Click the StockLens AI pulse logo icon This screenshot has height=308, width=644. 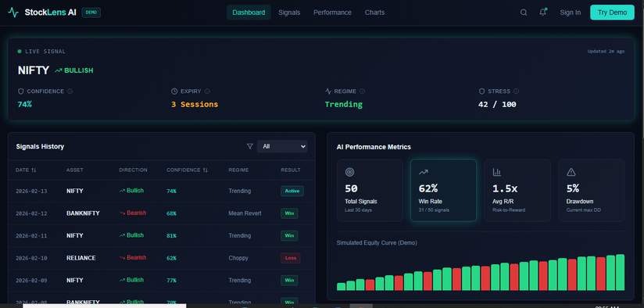pos(13,13)
